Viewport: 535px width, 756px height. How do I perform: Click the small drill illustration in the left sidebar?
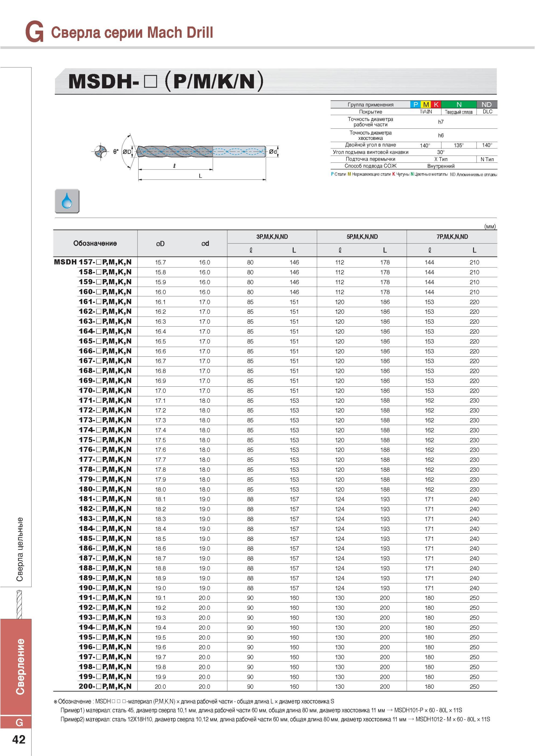point(19,604)
